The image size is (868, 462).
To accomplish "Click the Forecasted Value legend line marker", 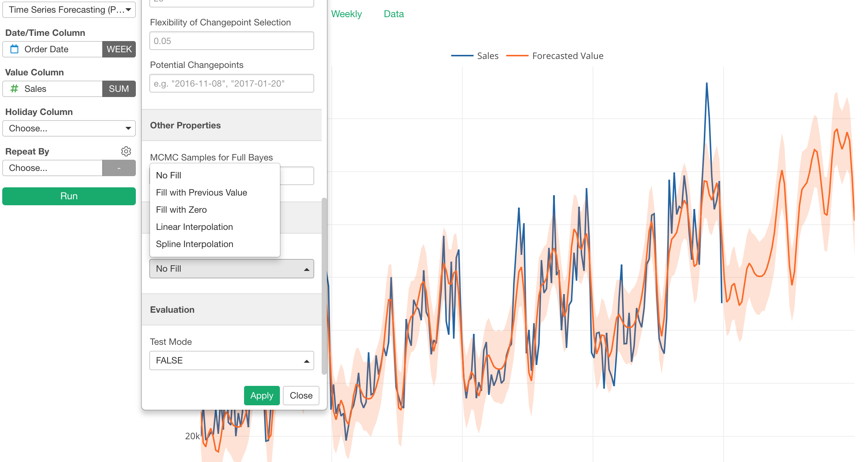I will click(518, 56).
